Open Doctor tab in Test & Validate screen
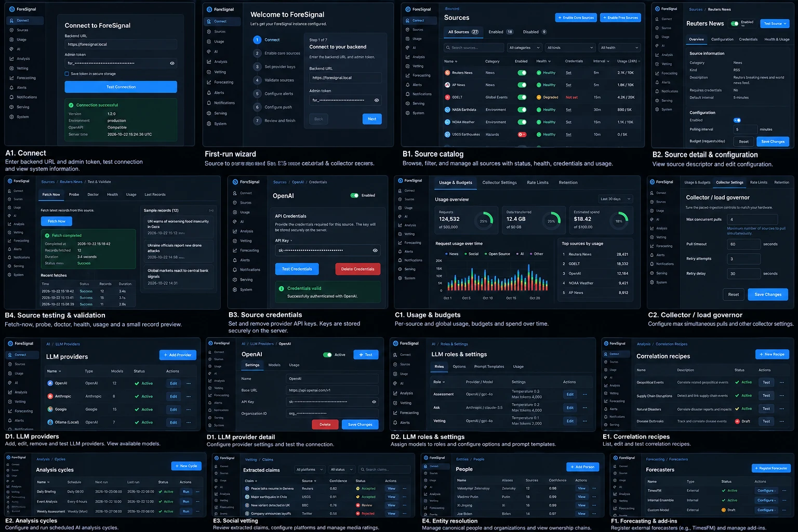 click(93, 195)
